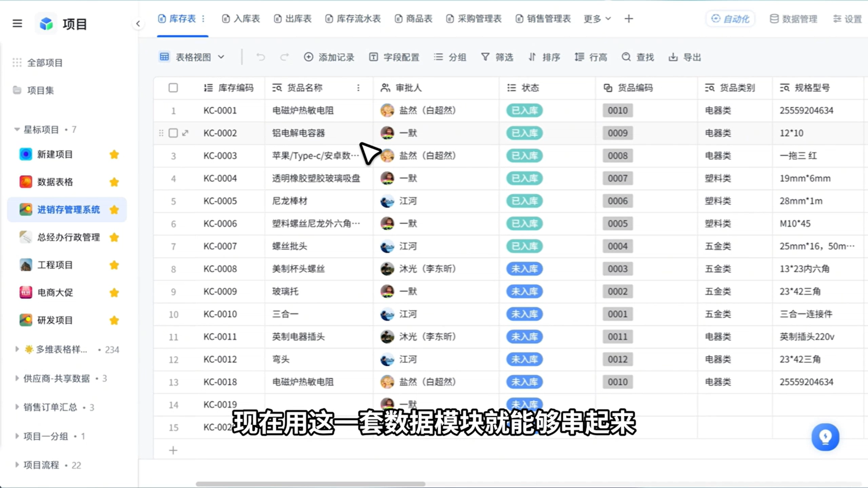Select the 尼龙棒材 cell
868x488 pixels.
pos(319,201)
